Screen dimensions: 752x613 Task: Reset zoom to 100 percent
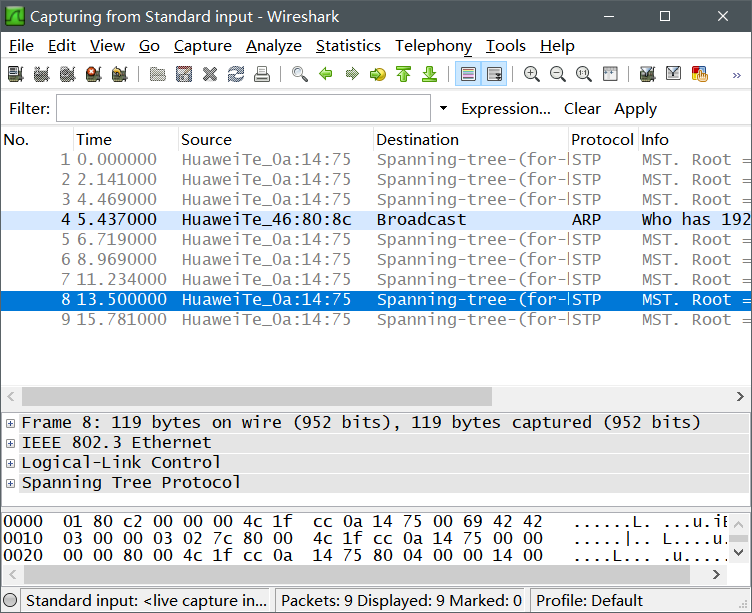[583, 74]
